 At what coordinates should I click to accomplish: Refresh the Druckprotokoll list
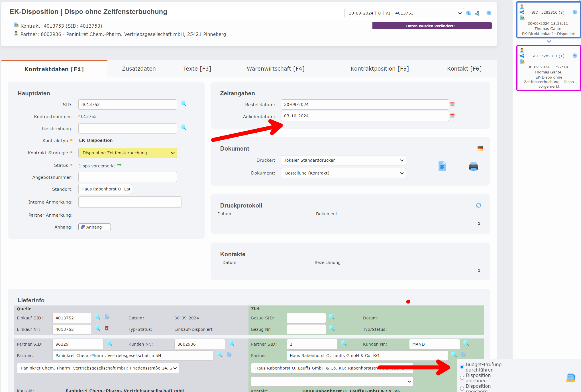click(478, 205)
